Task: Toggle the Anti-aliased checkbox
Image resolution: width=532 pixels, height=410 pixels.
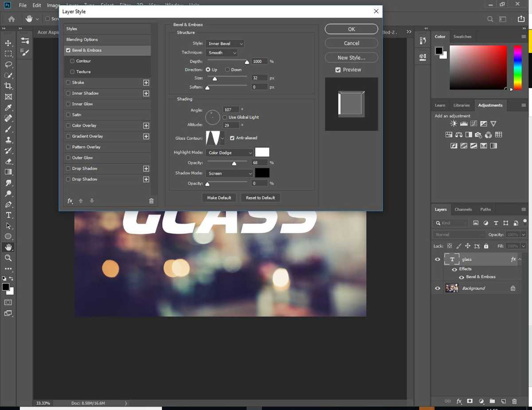Action: (x=232, y=138)
